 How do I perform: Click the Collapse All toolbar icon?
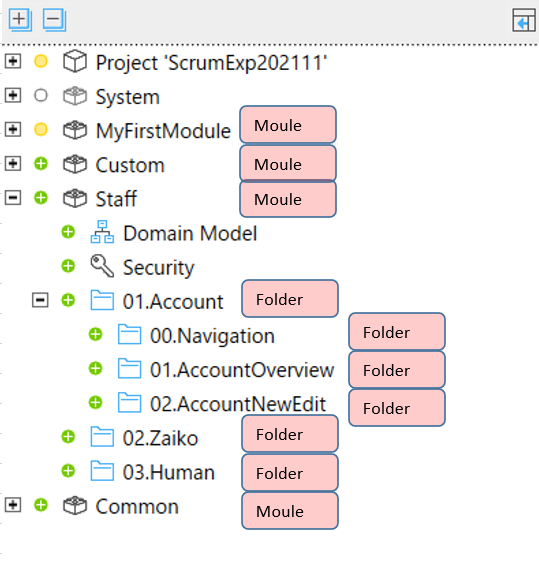[54, 20]
